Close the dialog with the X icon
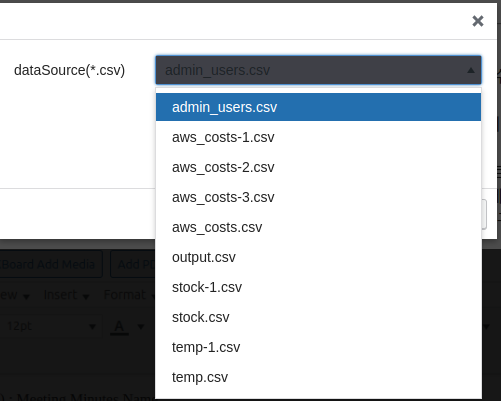This screenshot has height=401, width=501. point(478,21)
